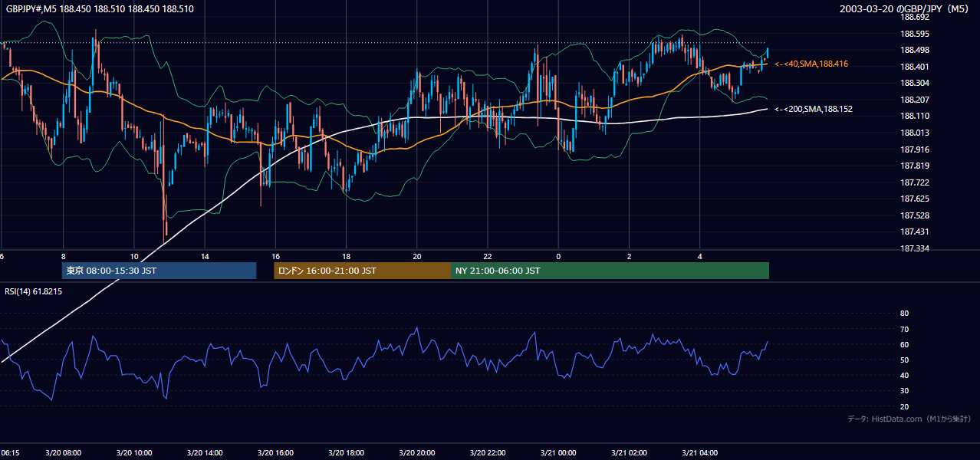Click the NY 21:00-06:00 JST session bar
Viewport: 980px width, 460px height.
coord(610,271)
